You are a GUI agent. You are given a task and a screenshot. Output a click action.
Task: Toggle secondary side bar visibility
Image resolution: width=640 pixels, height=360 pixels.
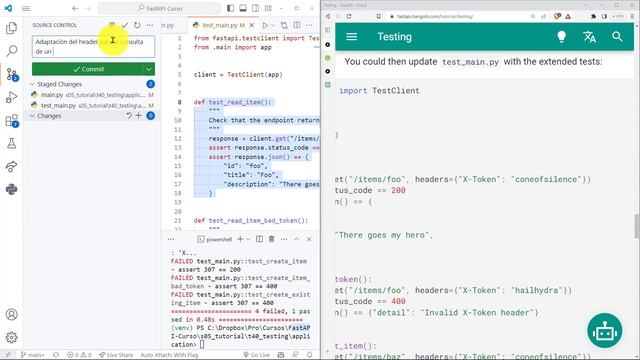click(256, 8)
